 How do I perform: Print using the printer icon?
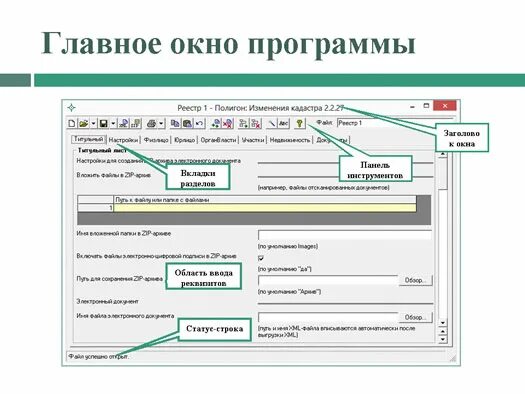pyautogui.click(x=151, y=124)
